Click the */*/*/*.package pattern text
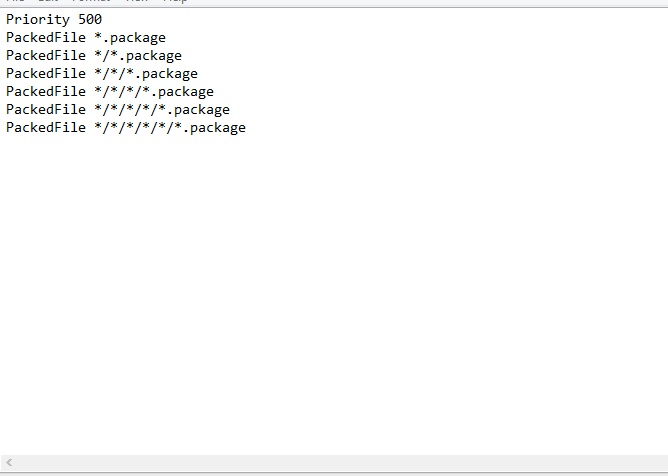Image resolution: width=668 pixels, height=476 pixels. tap(154, 92)
